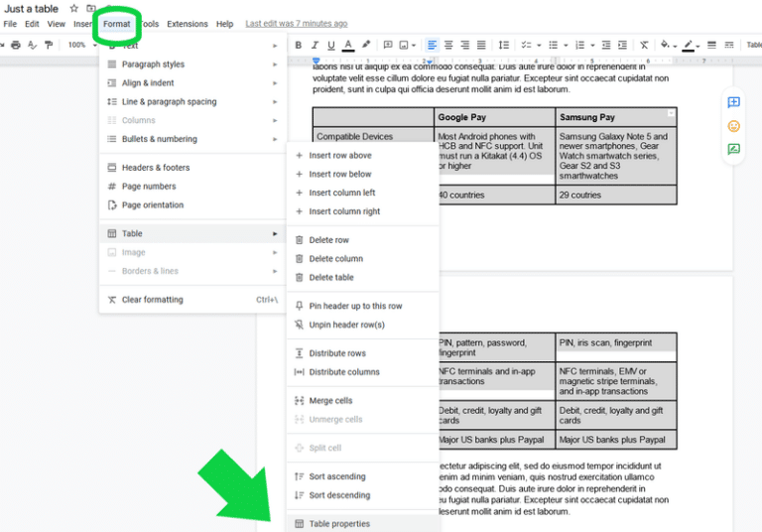Choose Merge cells
Screen dimensions: 762x532
coord(363,401)
